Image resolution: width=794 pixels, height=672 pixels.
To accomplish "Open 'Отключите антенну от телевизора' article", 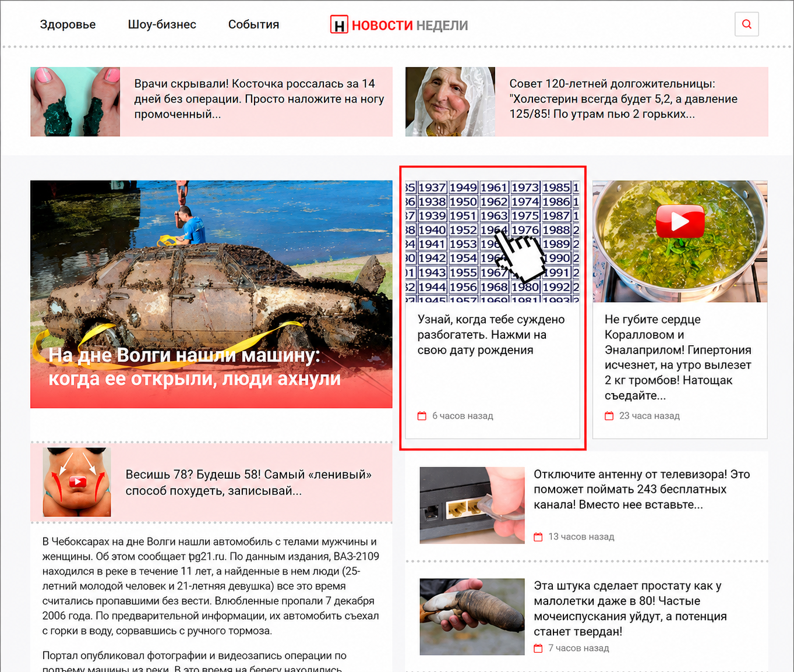I will 642,489.
